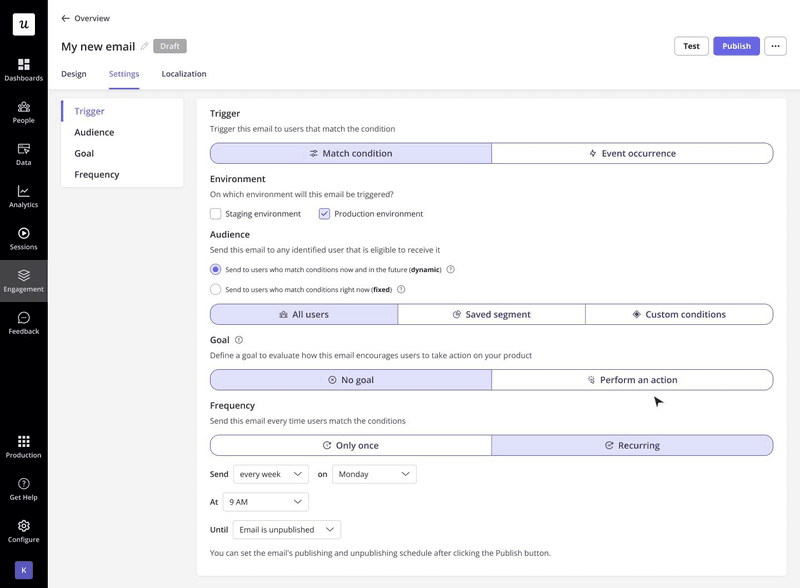Screen dimensions: 800x588
Task: Open the Sessions panel
Action: (x=22, y=240)
